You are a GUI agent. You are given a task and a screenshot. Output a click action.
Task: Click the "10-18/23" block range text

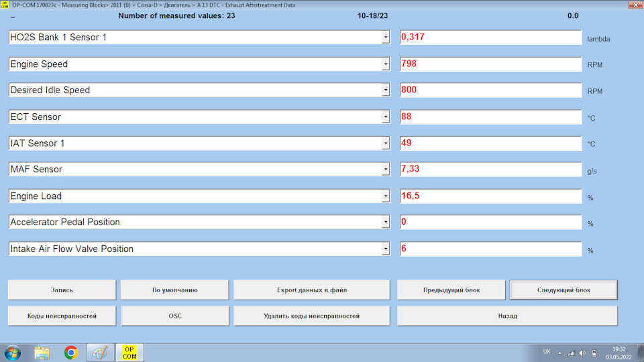pyautogui.click(x=372, y=16)
